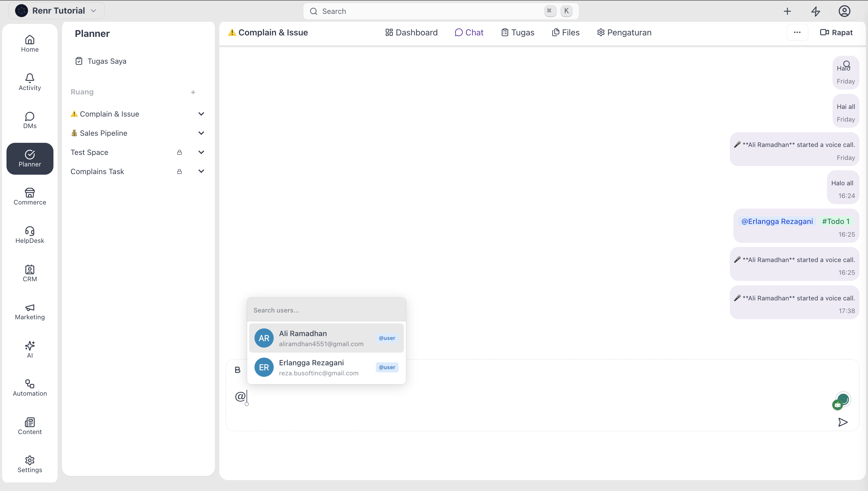Open Sales Pipeline space
The height and width of the screenshot is (491, 868).
[x=99, y=133]
